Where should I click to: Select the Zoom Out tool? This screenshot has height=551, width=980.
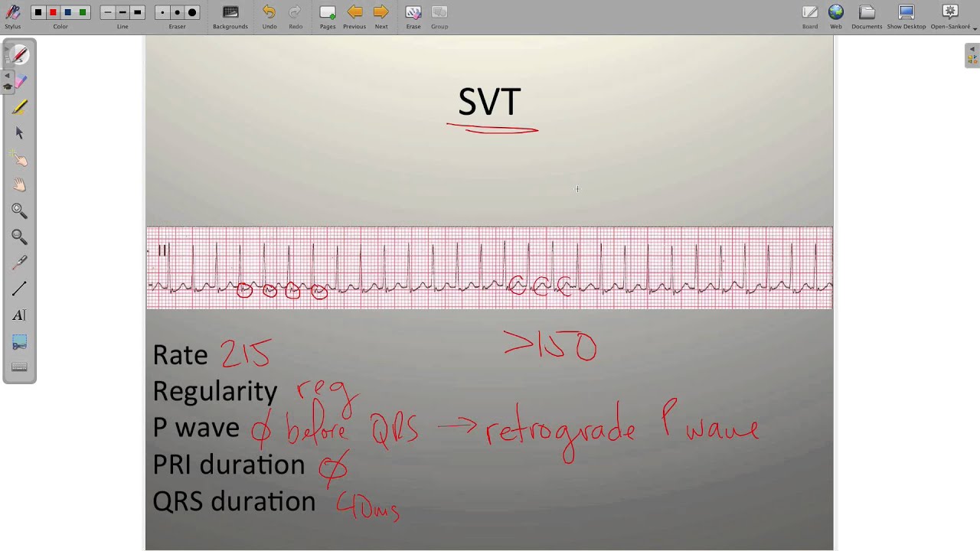[19, 237]
